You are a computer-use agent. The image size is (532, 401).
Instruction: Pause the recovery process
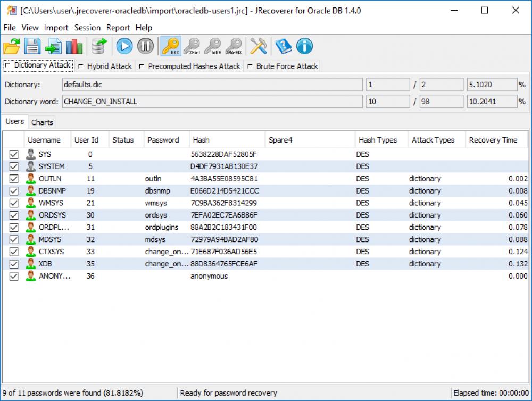(x=145, y=46)
